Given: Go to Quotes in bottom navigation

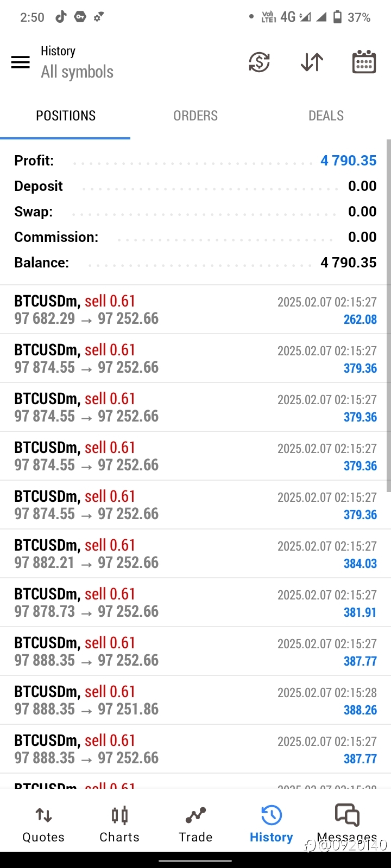Looking at the screenshot, I should (43, 824).
